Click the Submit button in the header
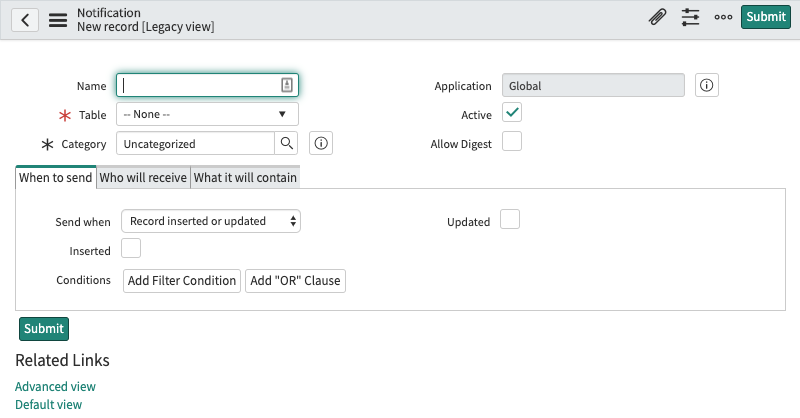The height and width of the screenshot is (418, 800). (x=766, y=17)
